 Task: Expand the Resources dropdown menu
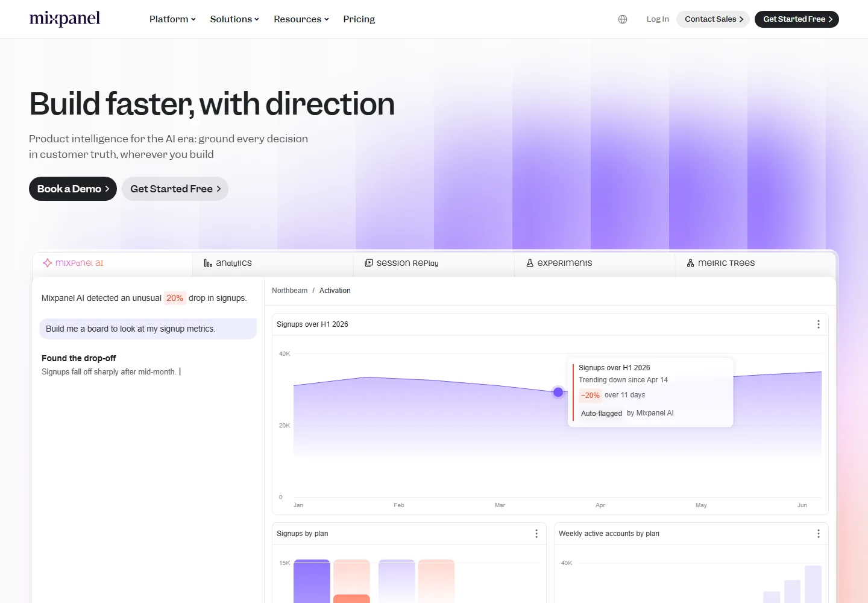click(x=301, y=19)
